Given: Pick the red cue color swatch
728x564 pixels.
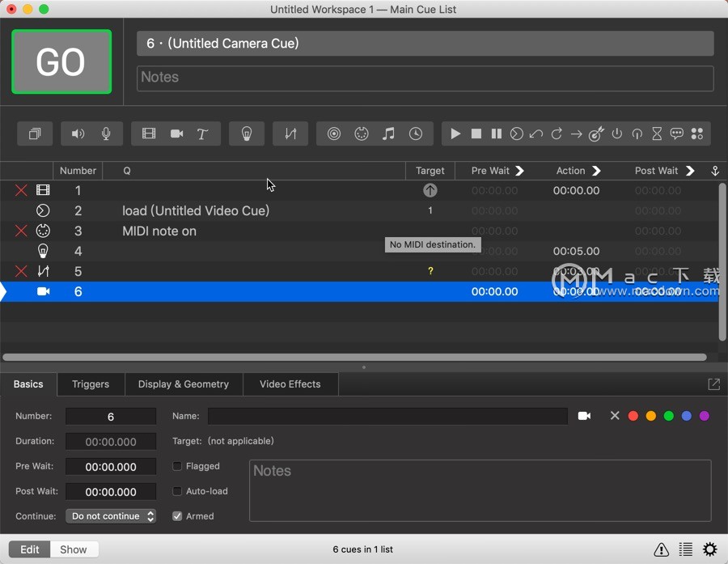Looking at the screenshot, I should [633, 416].
